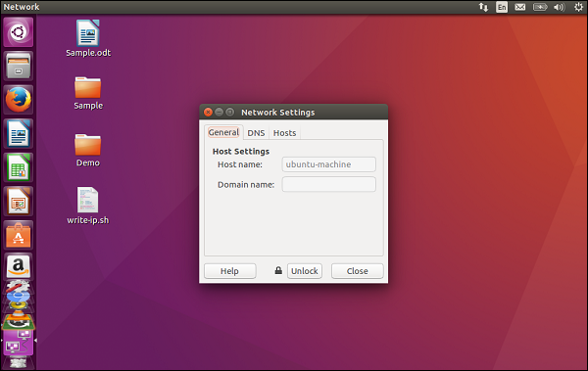Open the mail messaging indicator

520,7
